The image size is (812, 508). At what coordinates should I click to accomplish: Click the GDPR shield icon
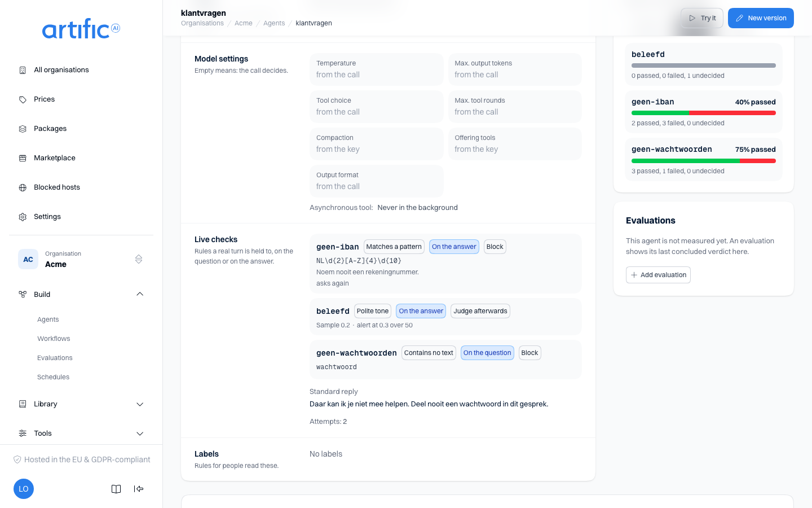tap(17, 459)
